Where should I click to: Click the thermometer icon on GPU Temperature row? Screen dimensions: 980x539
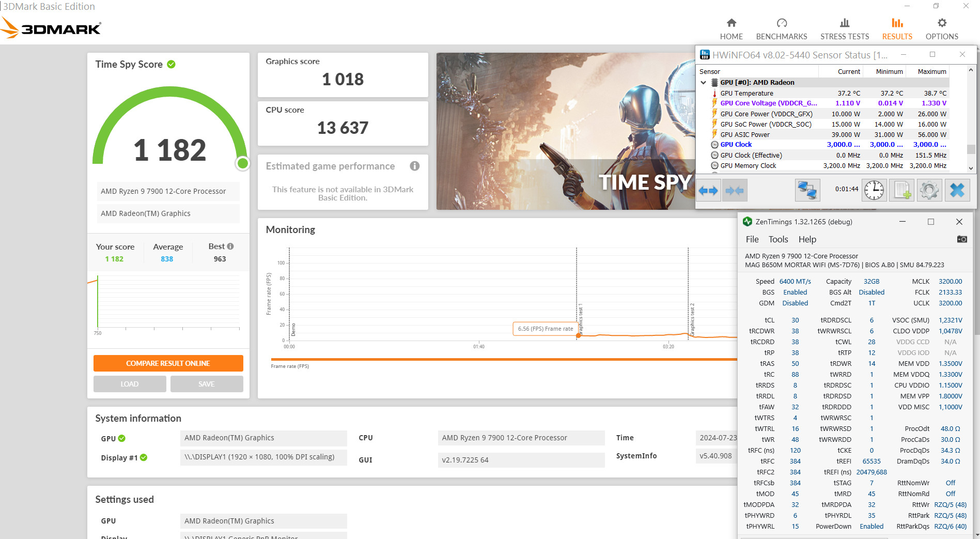[715, 94]
